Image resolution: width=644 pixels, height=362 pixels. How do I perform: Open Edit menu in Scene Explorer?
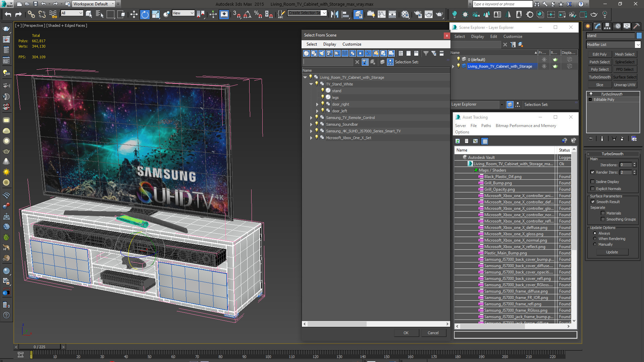(493, 37)
